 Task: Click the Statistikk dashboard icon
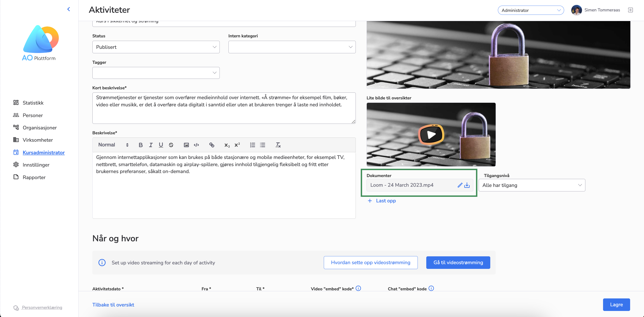tap(16, 102)
